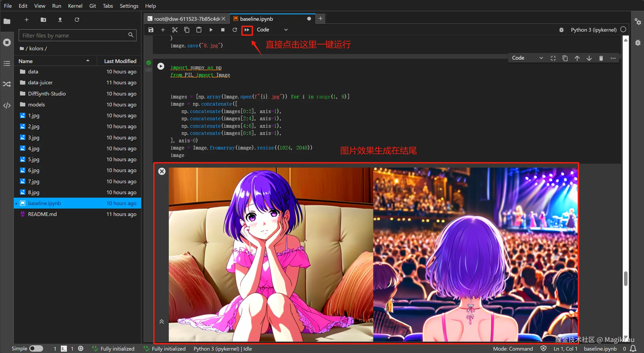644x353 pixels.
Task: Open the Git sidebar panel
Action: pyautogui.click(x=7, y=84)
